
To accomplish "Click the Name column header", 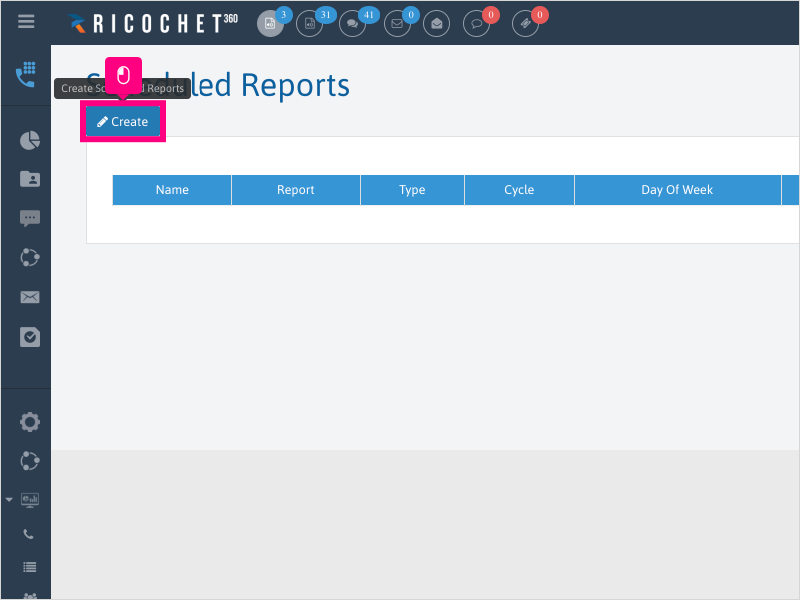I will tap(172, 190).
